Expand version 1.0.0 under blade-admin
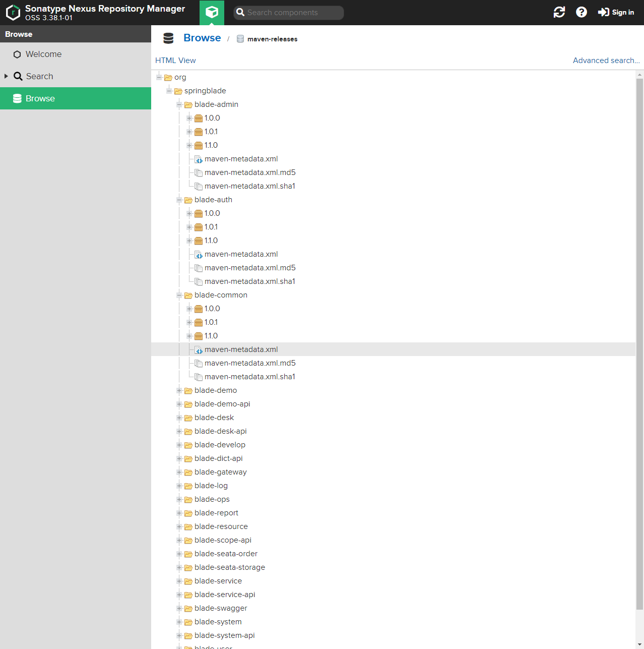This screenshot has height=649, width=644. coord(189,118)
